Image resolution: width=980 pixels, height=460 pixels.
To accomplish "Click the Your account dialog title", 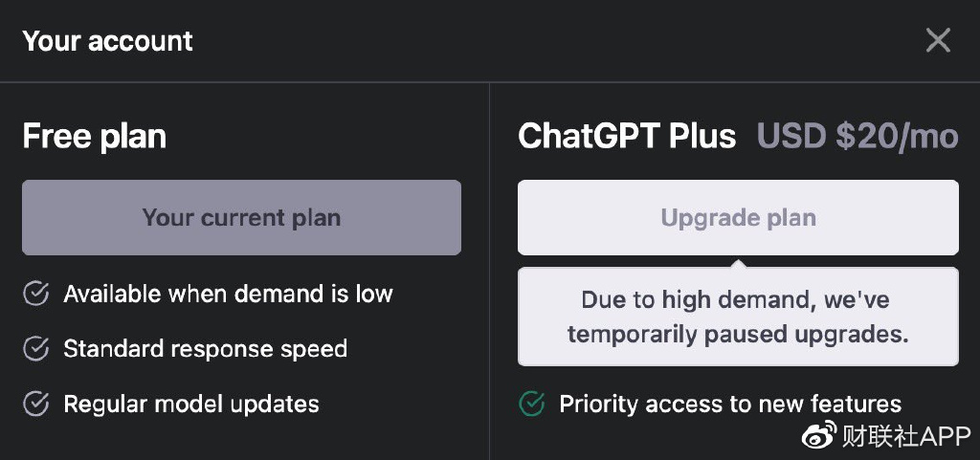I will (x=107, y=41).
